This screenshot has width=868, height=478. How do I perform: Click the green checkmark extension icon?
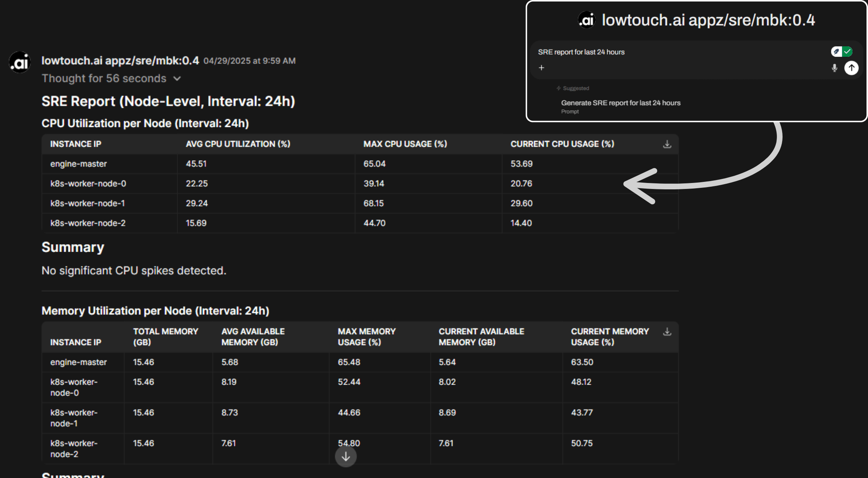847,52
